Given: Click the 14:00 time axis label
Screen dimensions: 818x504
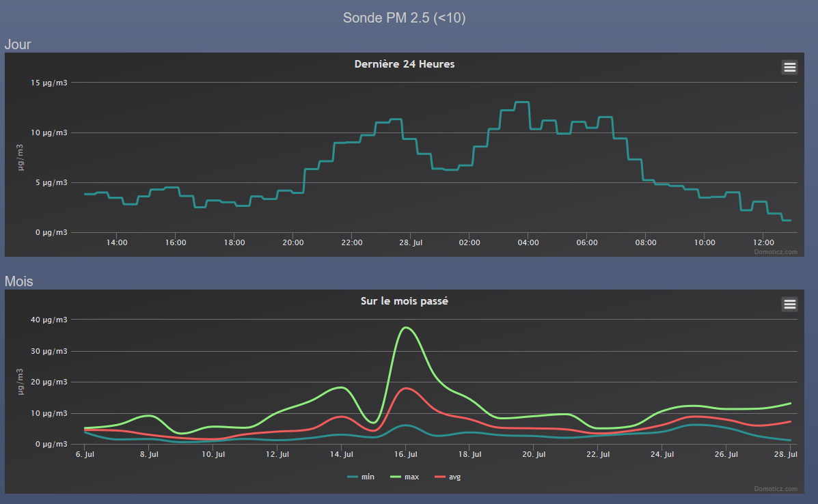Looking at the screenshot, I should click(x=117, y=242).
